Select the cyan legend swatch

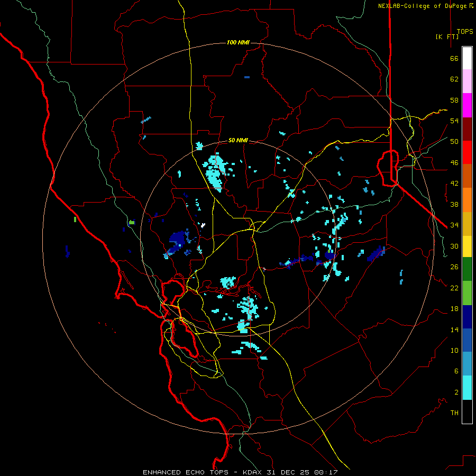click(467, 388)
